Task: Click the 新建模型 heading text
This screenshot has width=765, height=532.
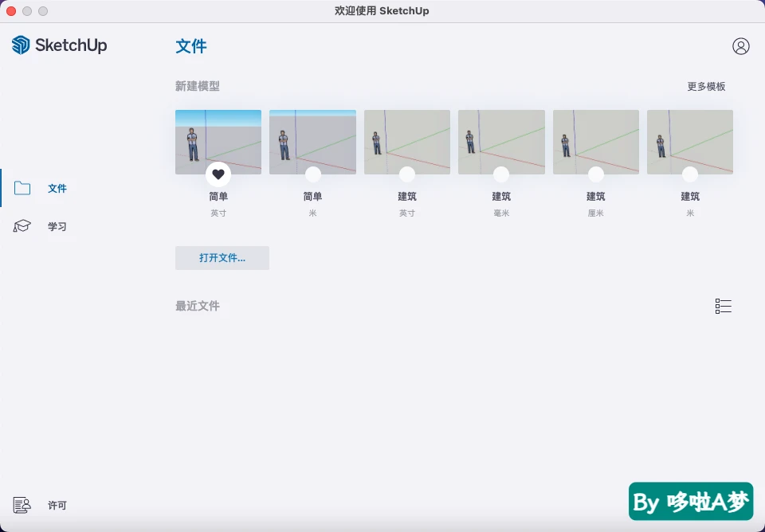Action: tap(197, 86)
